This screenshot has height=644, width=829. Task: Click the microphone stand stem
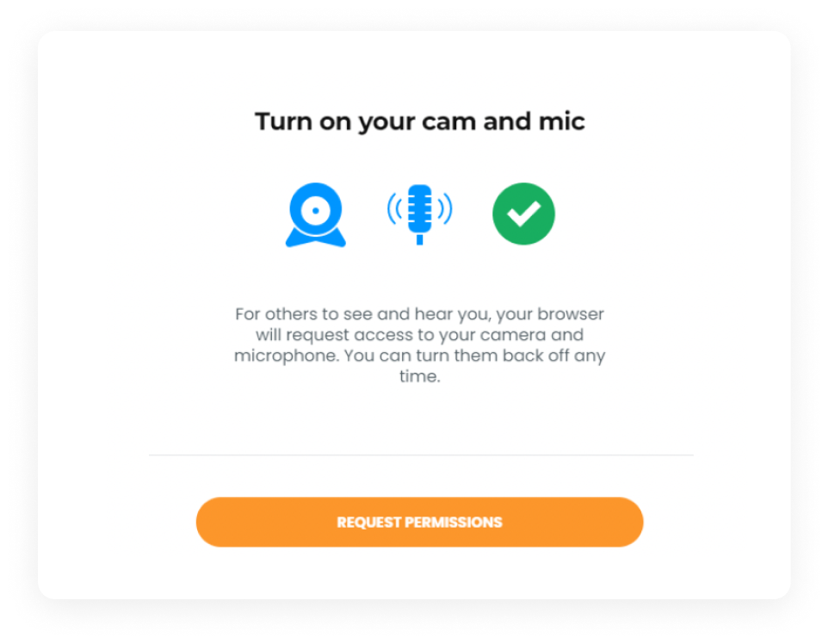420,239
